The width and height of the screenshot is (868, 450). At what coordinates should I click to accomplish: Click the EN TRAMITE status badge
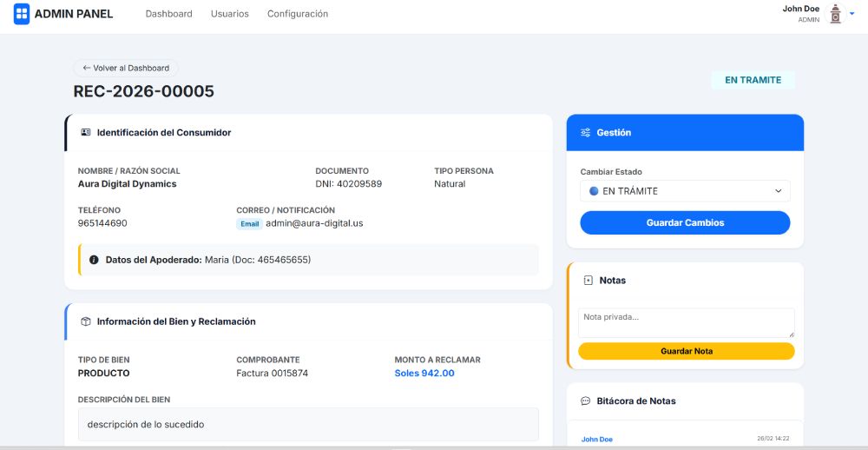coord(753,80)
